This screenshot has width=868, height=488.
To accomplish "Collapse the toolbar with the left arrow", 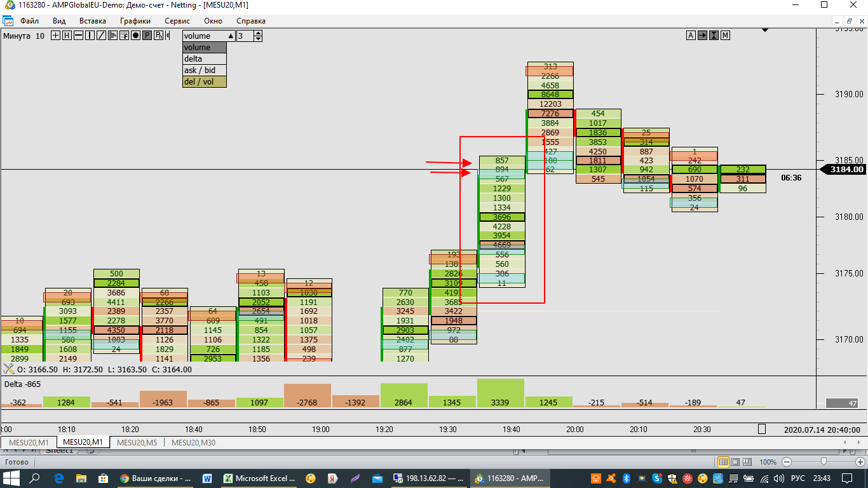I will click(167, 36).
